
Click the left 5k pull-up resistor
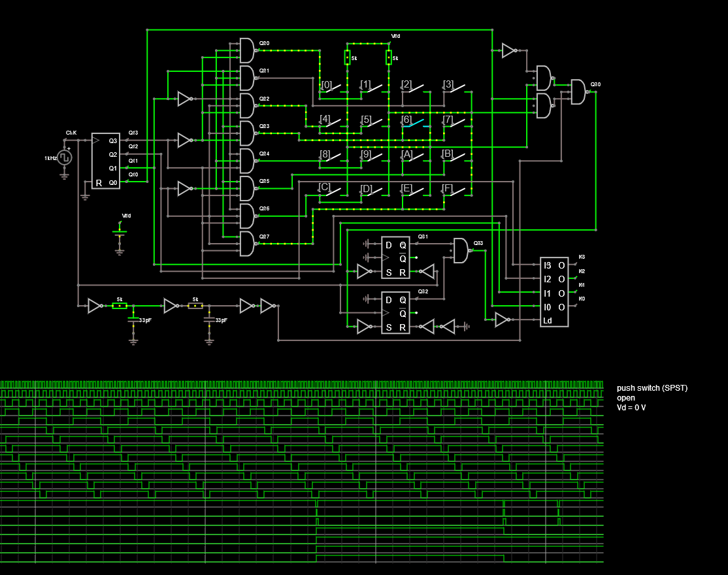[x=347, y=58]
